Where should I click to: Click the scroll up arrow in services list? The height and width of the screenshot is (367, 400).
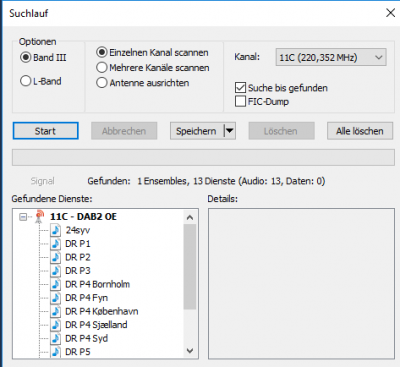click(x=190, y=217)
